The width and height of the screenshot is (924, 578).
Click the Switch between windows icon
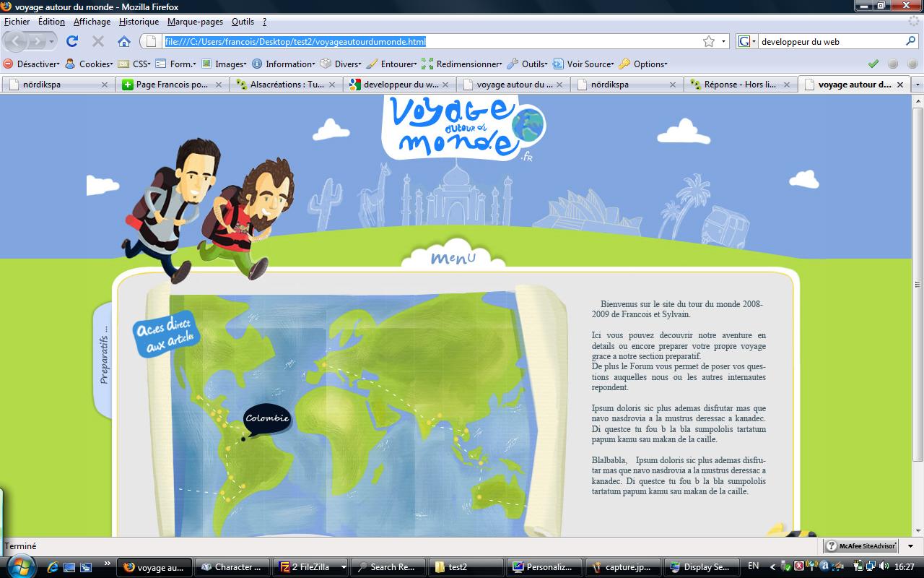click(86, 567)
